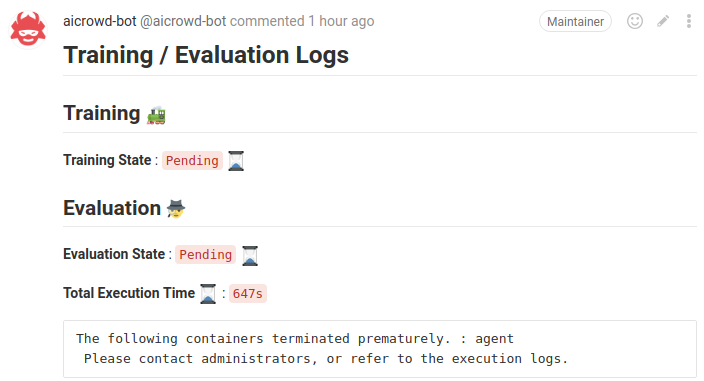Click the Pending badge for Training State

pyautogui.click(x=192, y=161)
